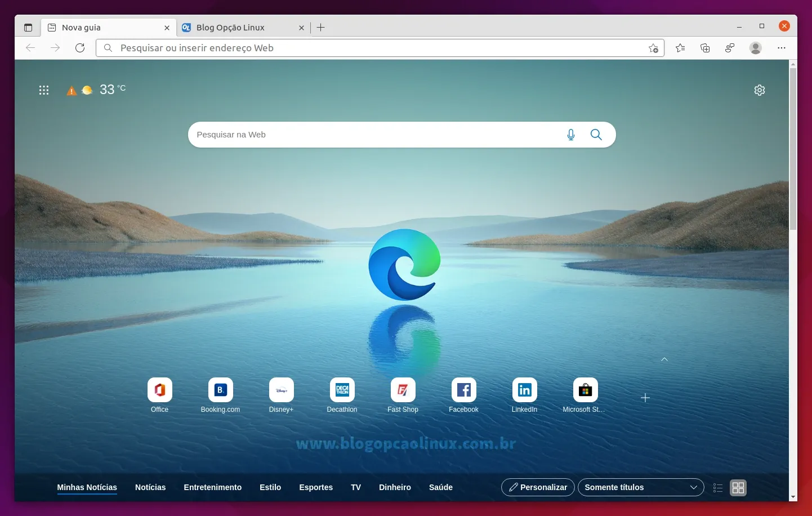Open the Favorites list icon

click(x=680, y=48)
